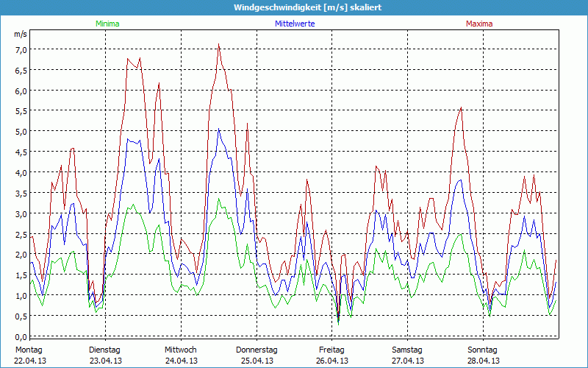Click the 0,5 y-axis value
This screenshot has width=588, height=368.
coord(21,316)
